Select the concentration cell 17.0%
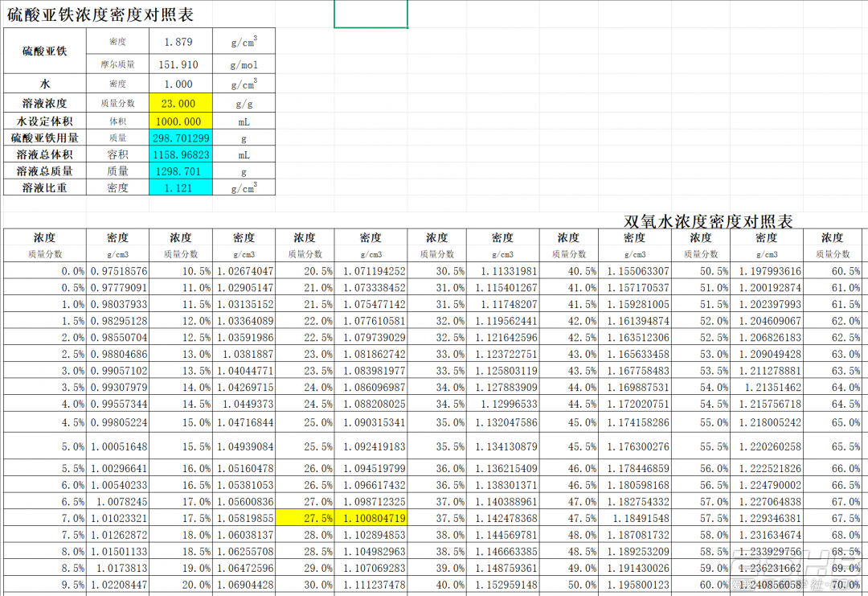868x596 pixels. (x=181, y=501)
